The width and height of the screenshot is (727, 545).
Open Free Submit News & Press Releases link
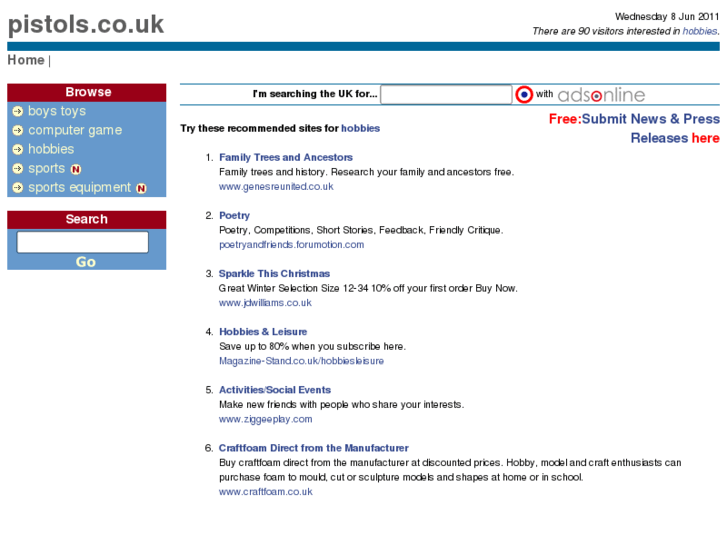coord(634,128)
